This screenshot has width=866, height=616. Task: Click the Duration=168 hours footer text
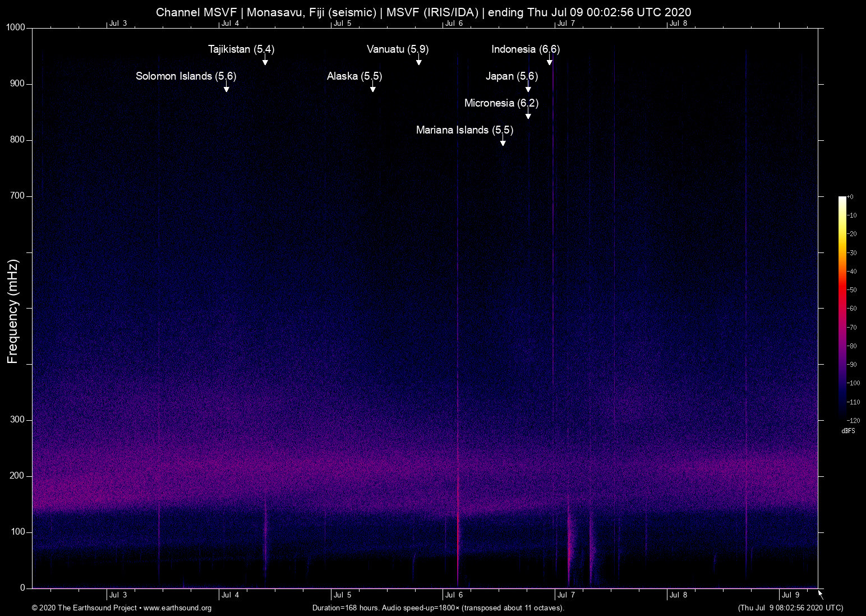click(x=438, y=608)
